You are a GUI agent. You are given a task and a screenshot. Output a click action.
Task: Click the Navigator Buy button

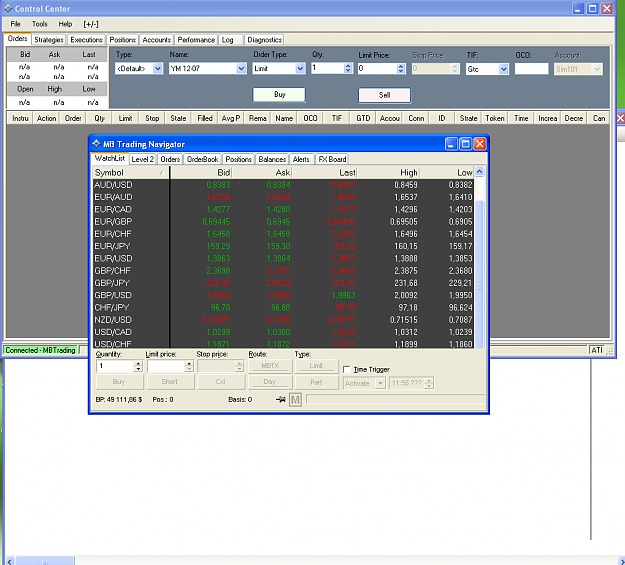click(x=119, y=382)
